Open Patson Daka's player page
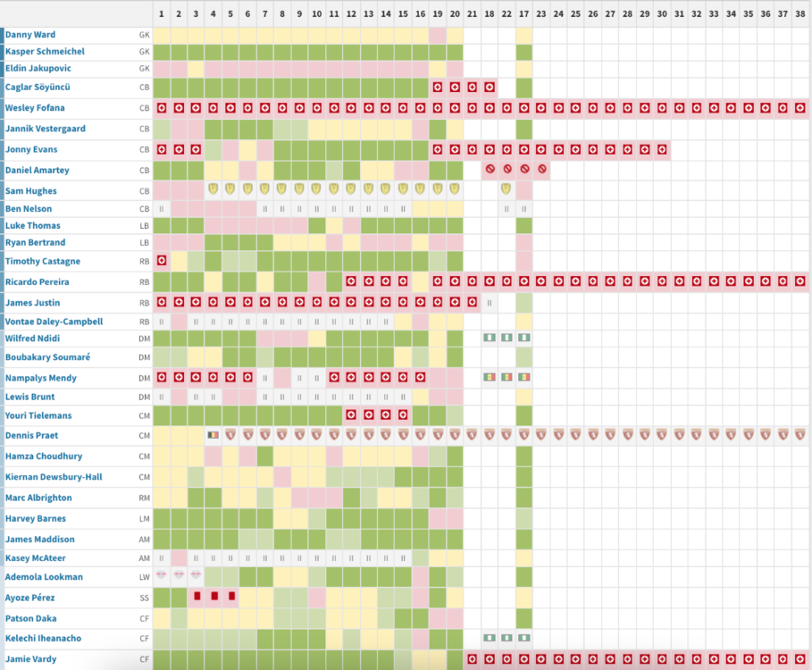 click(x=30, y=618)
